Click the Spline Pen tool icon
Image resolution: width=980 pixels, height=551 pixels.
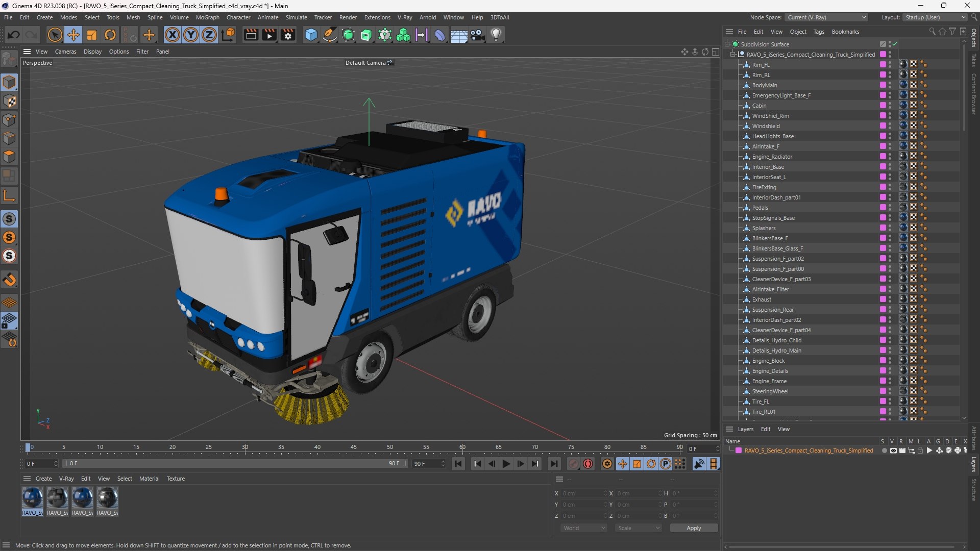[330, 35]
